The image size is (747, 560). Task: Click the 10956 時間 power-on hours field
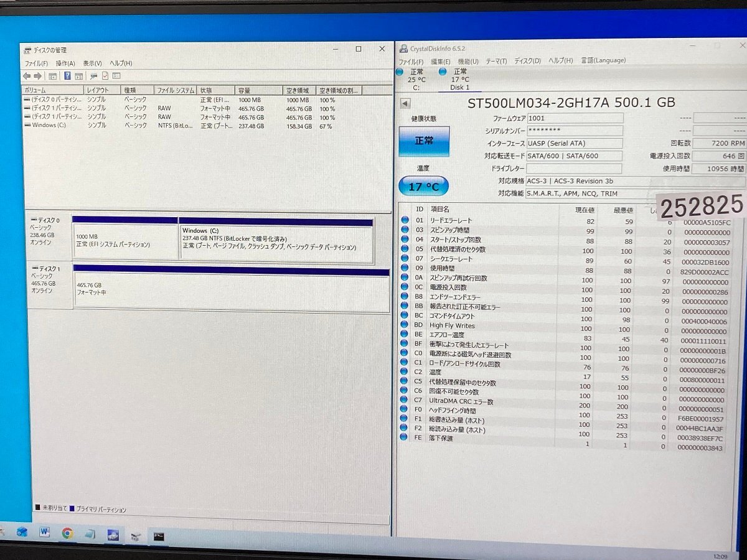[x=719, y=169]
